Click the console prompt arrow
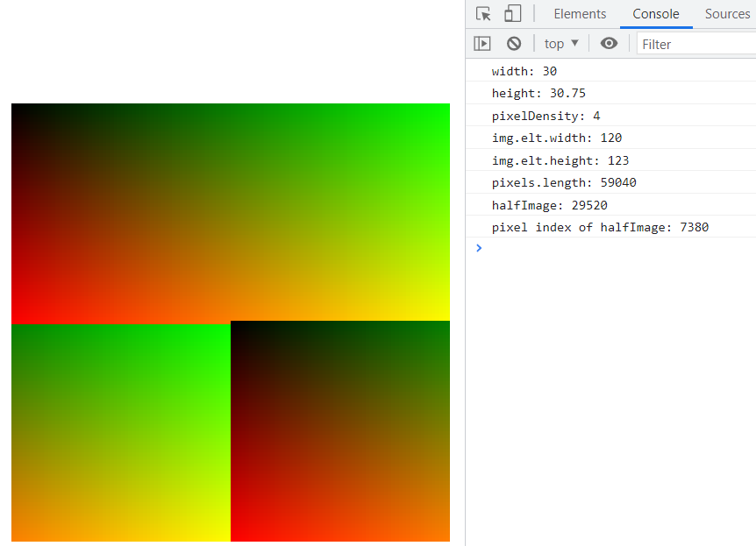This screenshot has width=756, height=546. [x=479, y=248]
